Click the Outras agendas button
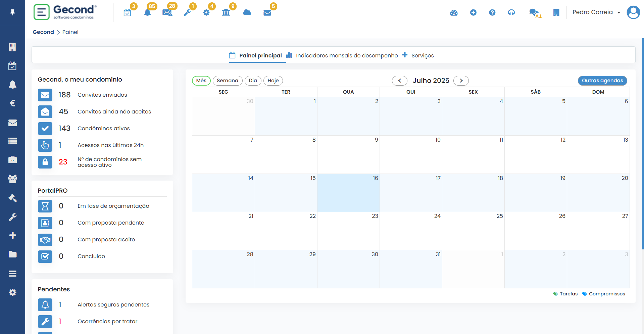The width and height of the screenshot is (644, 334). (602, 81)
